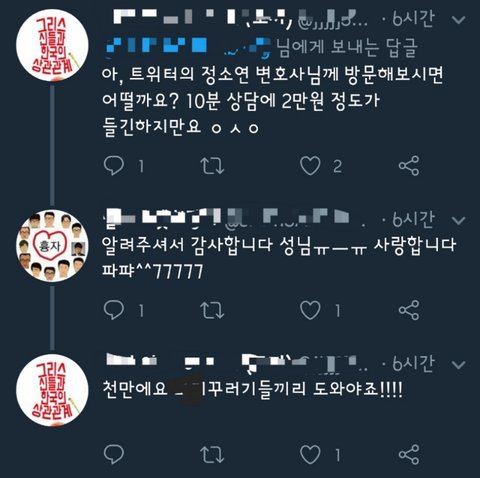Share the first tweet via share icon
The width and height of the screenshot is (480, 478).
pos(409,166)
